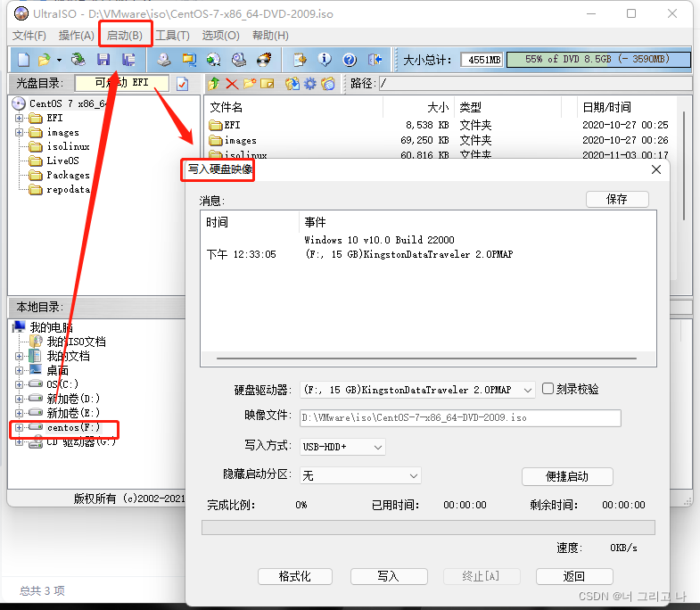Click the Extract files icon in disc toolbar
The image size is (700, 610).
[x=292, y=84]
